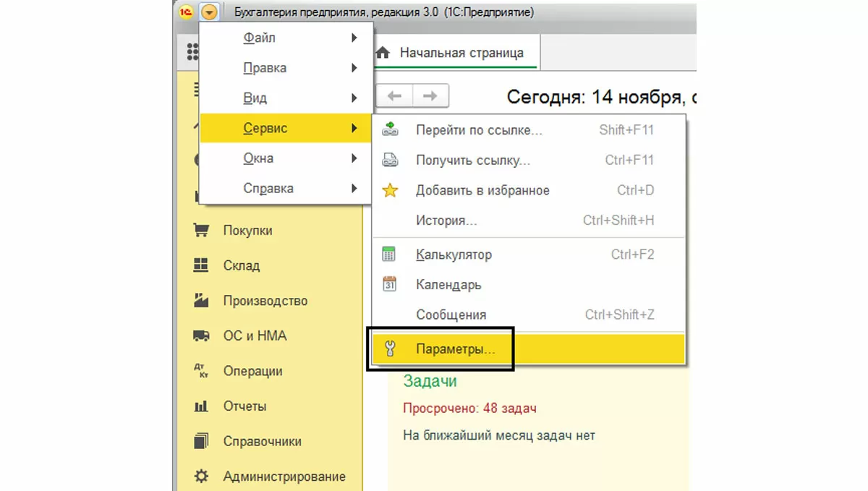Click the Перейти по ссылке icon

point(390,130)
